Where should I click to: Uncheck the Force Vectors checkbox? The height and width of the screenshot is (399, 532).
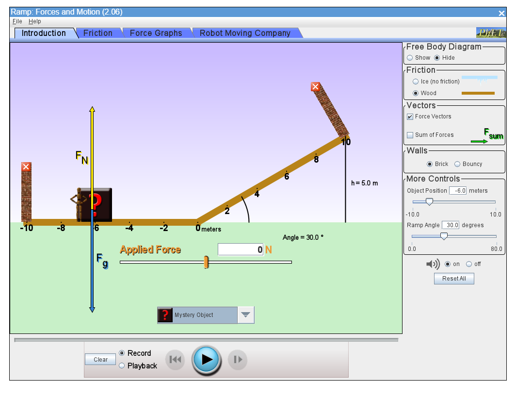click(410, 117)
